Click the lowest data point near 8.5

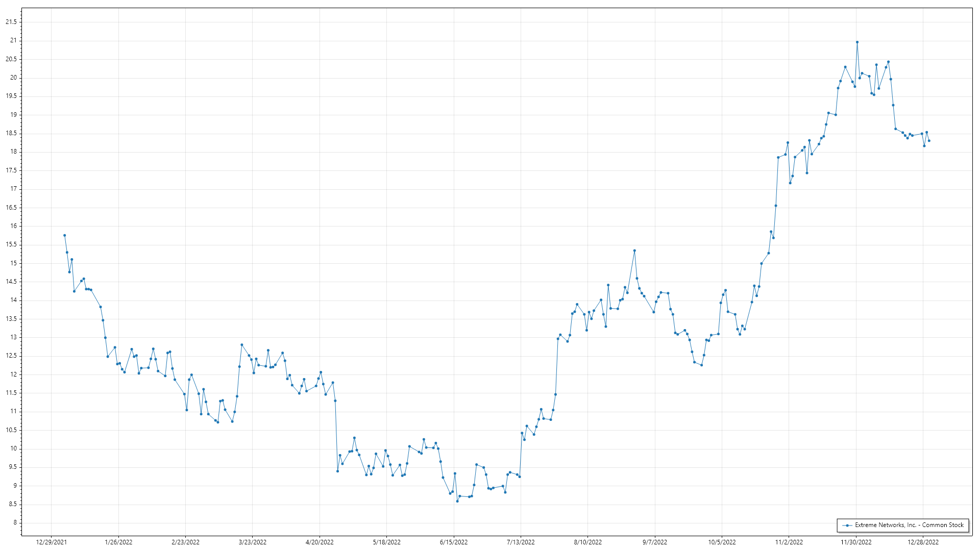pyautogui.click(x=457, y=501)
